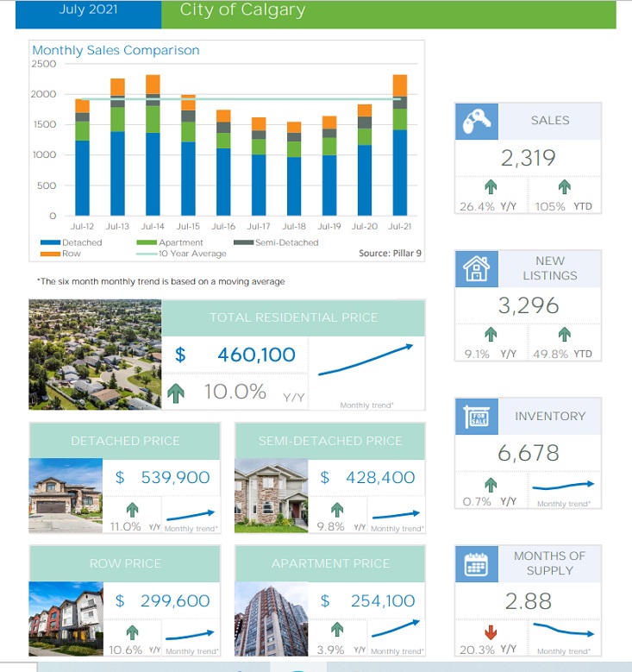Screen dimensions: 632x672
Task: Click the For Sale sign Inventory icon
Action: [x=477, y=417]
